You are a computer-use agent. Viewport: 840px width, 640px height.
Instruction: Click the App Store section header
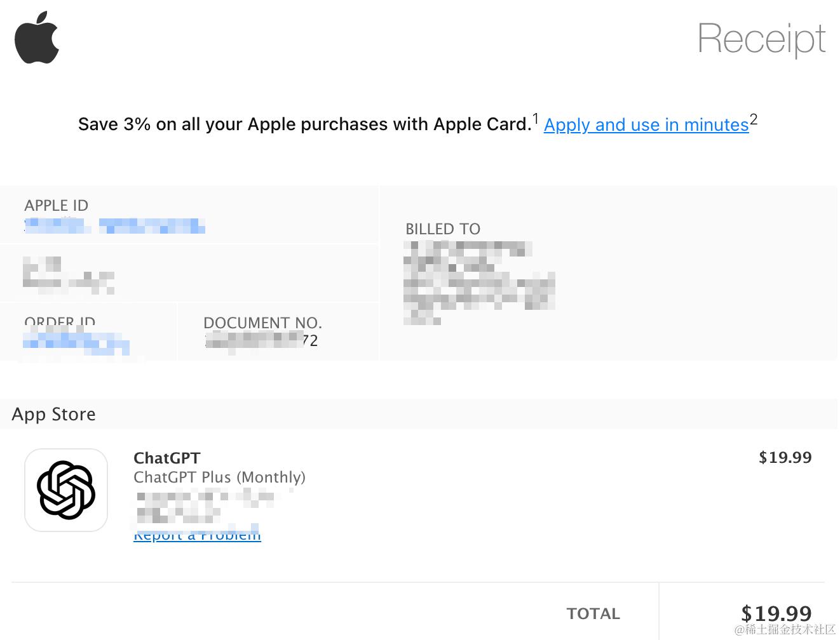(x=54, y=414)
